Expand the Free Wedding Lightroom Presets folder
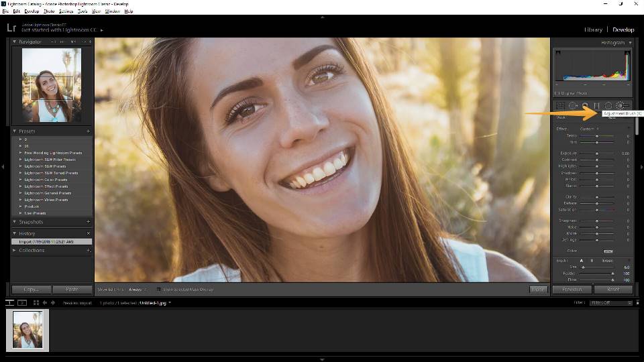Viewport: 644px width, 362px height. (20, 153)
